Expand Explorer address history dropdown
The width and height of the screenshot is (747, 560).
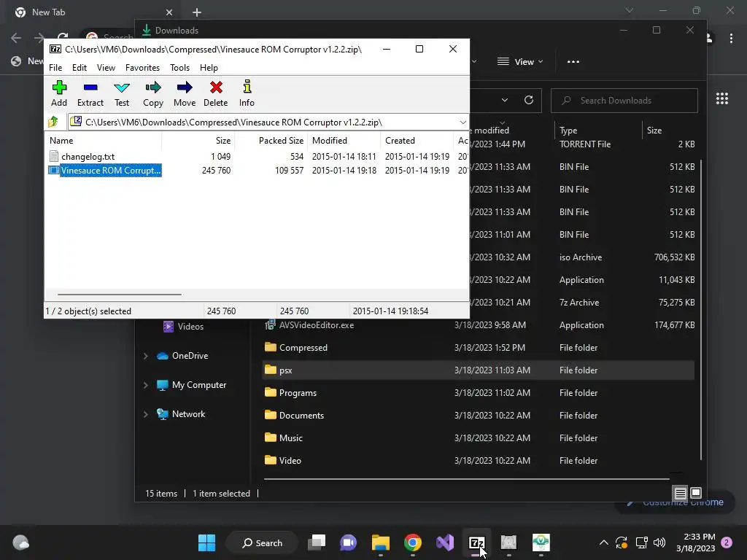tap(505, 100)
